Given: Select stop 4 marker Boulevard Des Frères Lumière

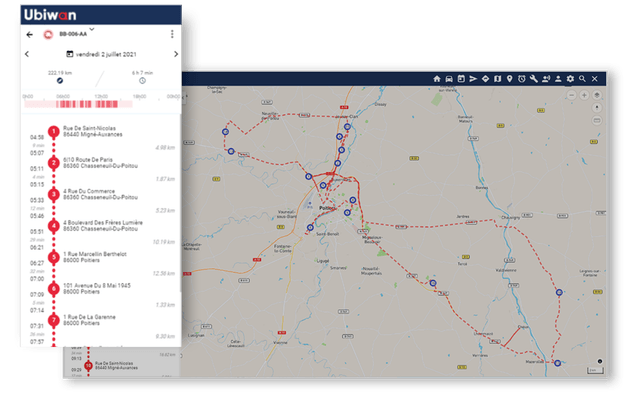Looking at the screenshot, I should (x=54, y=226).
